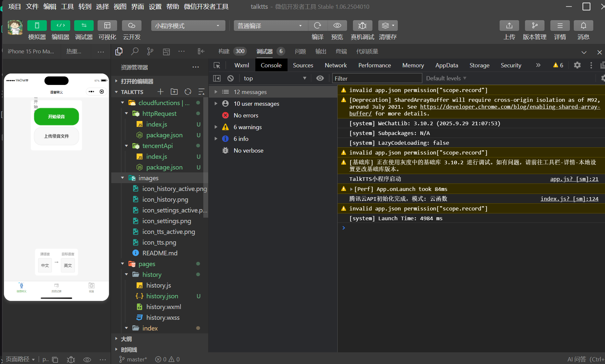Tap the 上传录音文件 button in simulator
This screenshot has height=364, width=605.
[x=57, y=136]
